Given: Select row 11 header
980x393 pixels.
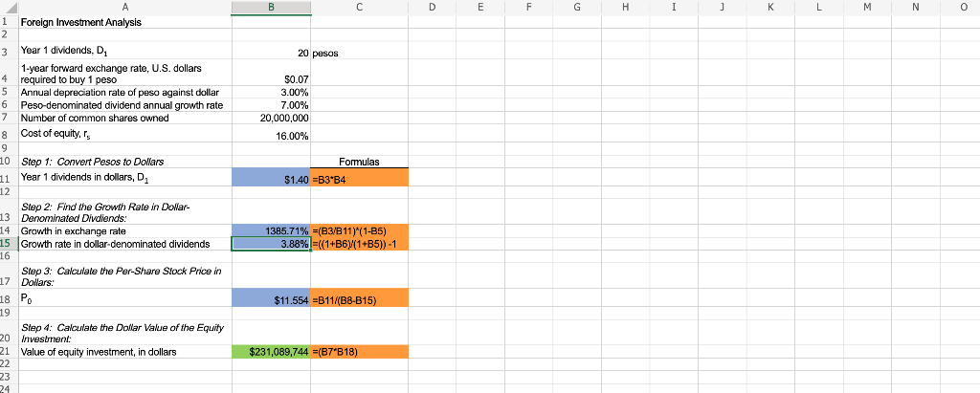Looking at the screenshot, I should click(x=10, y=177).
